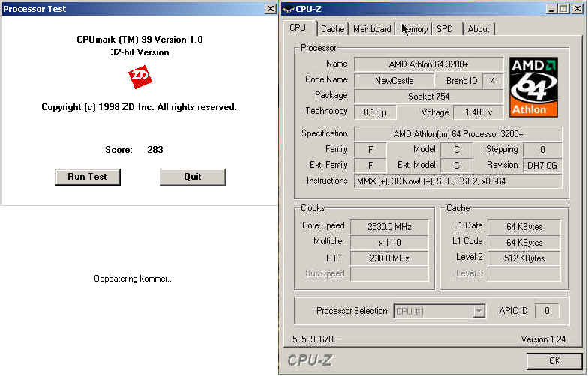
Task: Click the Technology value 0.13 µ
Action: coord(375,112)
